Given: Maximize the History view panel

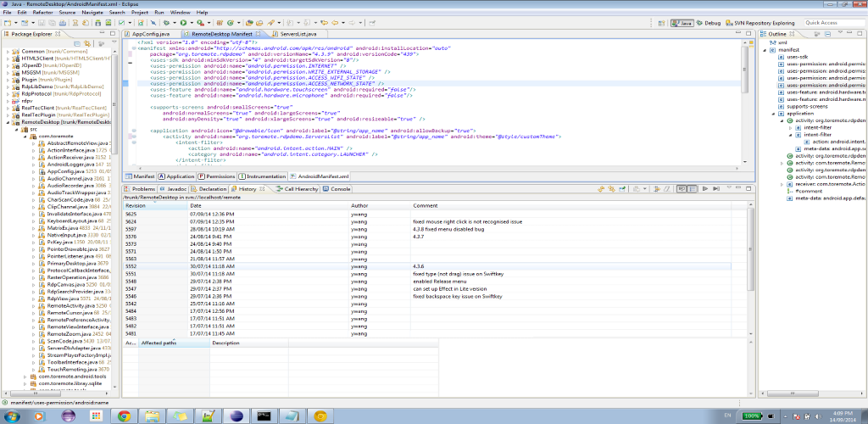Looking at the screenshot, I should 748,188.
